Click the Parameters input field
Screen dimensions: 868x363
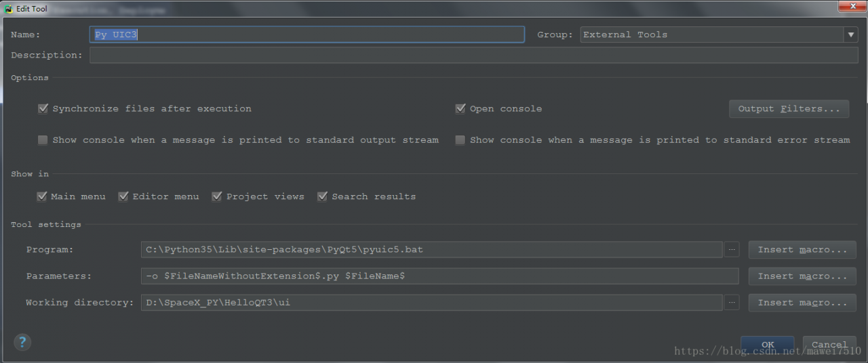(x=439, y=276)
